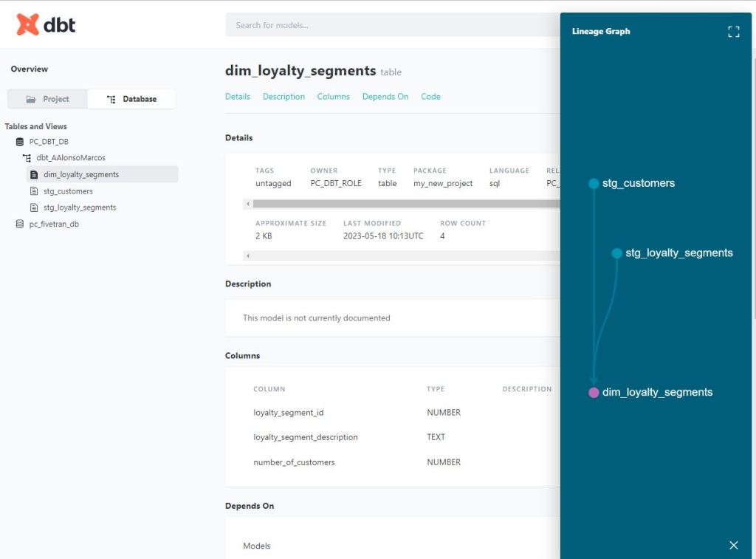The height and width of the screenshot is (559, 756).
Task: Open the Code section link
Action: coord(430,97)
